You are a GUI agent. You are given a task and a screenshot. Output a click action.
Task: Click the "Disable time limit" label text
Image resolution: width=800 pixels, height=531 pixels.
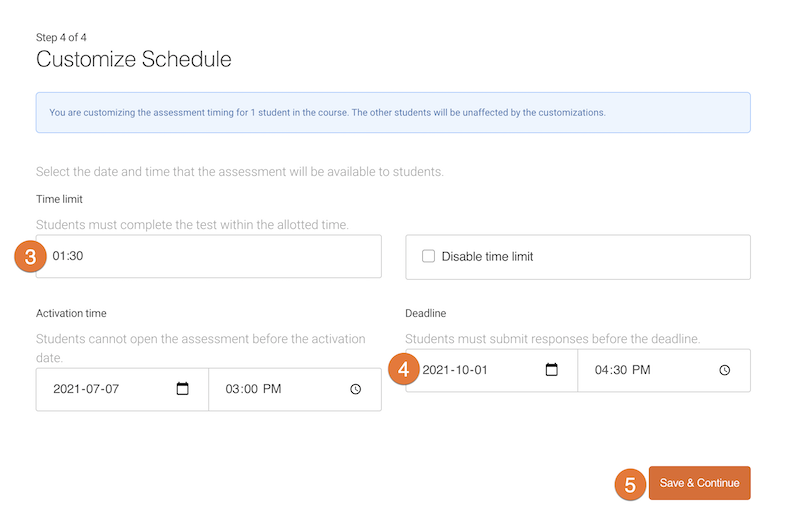tap(487, 257)
